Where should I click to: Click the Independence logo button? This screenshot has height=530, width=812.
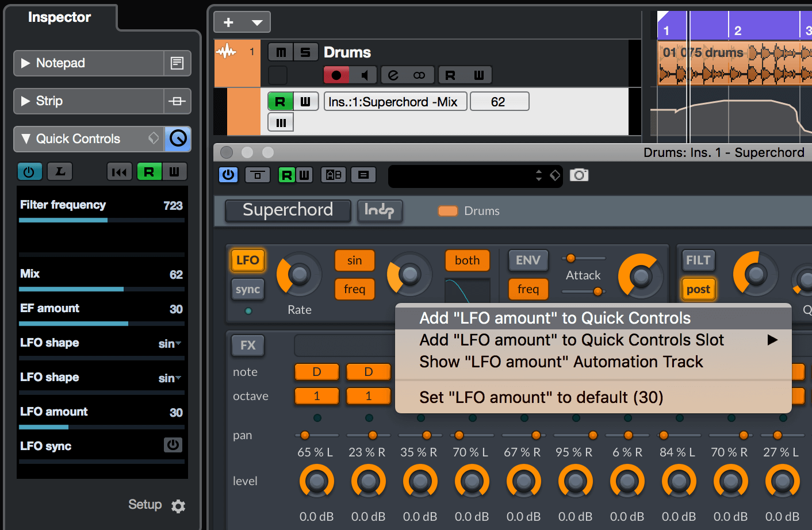click(x=380, y=210)
